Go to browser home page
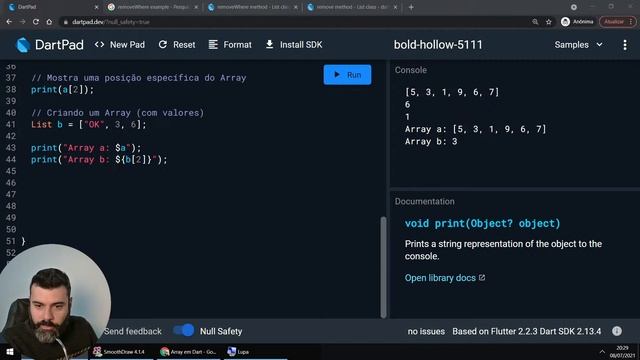This screenshot has height=360, width=640. click(49, 22)
